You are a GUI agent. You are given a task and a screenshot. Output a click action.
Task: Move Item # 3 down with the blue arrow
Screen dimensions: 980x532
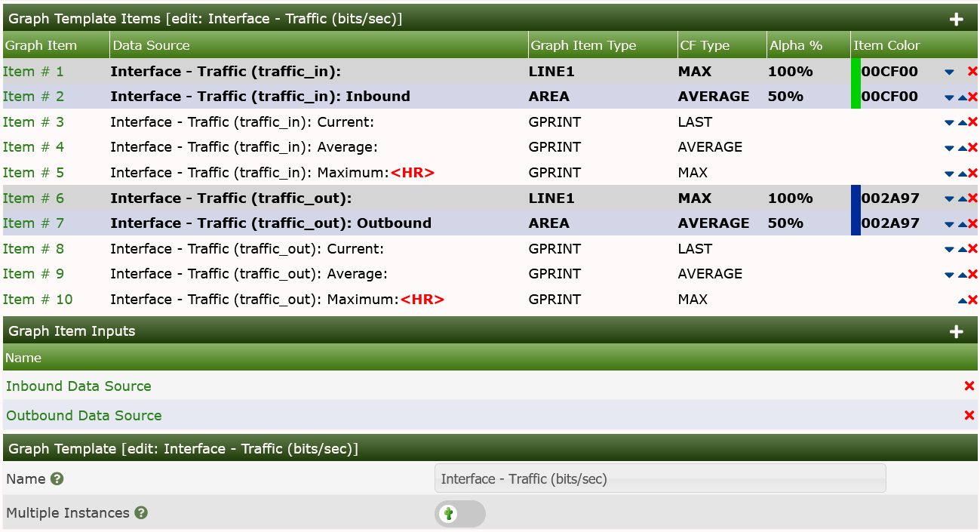(x=949, y=121)
